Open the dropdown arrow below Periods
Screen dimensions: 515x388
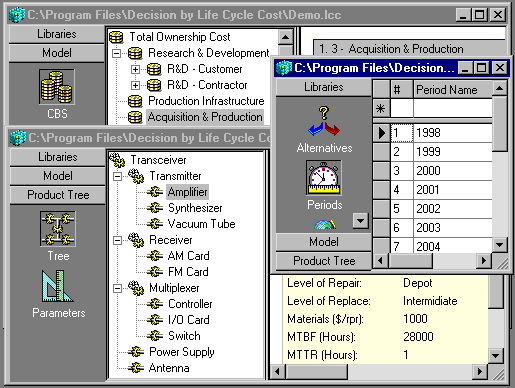click(x=360, y=221)
